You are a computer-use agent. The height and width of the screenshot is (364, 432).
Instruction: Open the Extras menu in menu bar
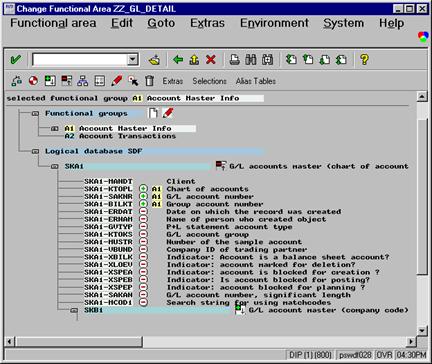pyautogui.click(x=207, y=23)
